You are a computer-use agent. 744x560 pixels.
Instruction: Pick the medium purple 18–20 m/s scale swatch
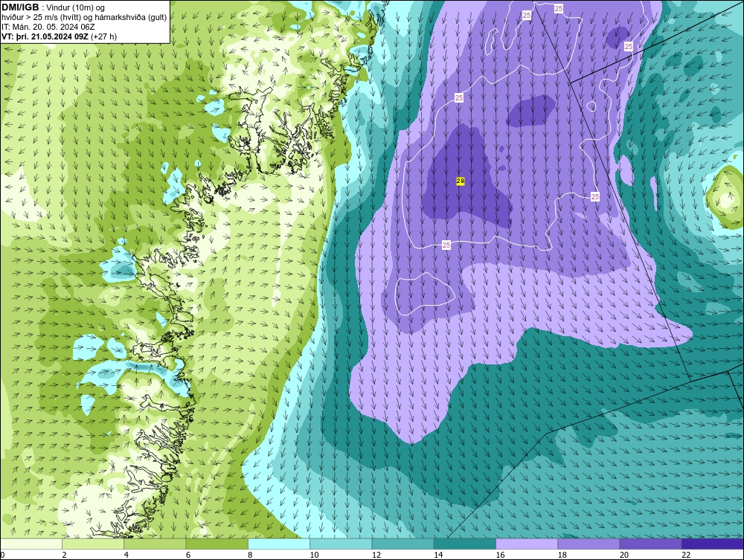pyautogui.click(x=589, y=544)
